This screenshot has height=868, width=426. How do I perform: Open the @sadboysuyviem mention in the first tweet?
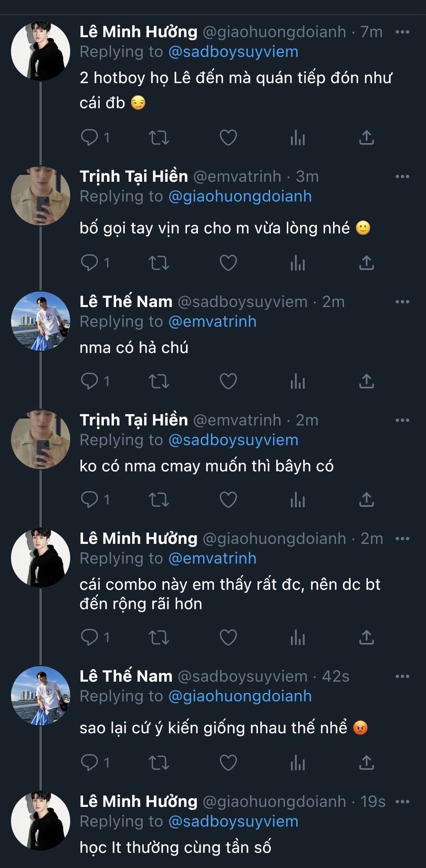(233, 52)
